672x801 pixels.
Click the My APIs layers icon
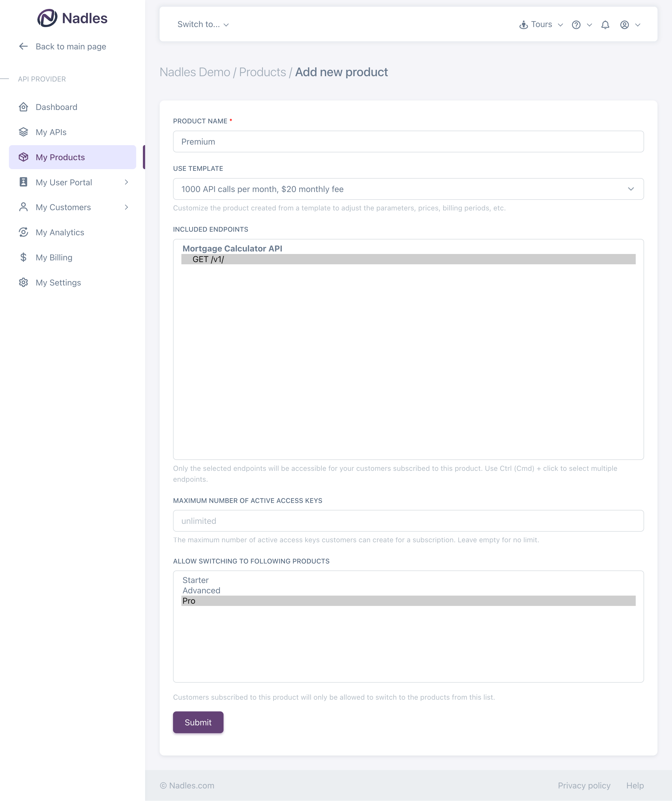[x=23, y=132]
